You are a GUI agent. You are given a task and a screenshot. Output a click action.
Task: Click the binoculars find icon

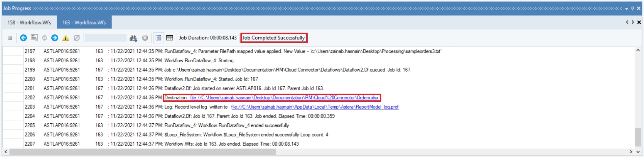(x=133, y=38)
